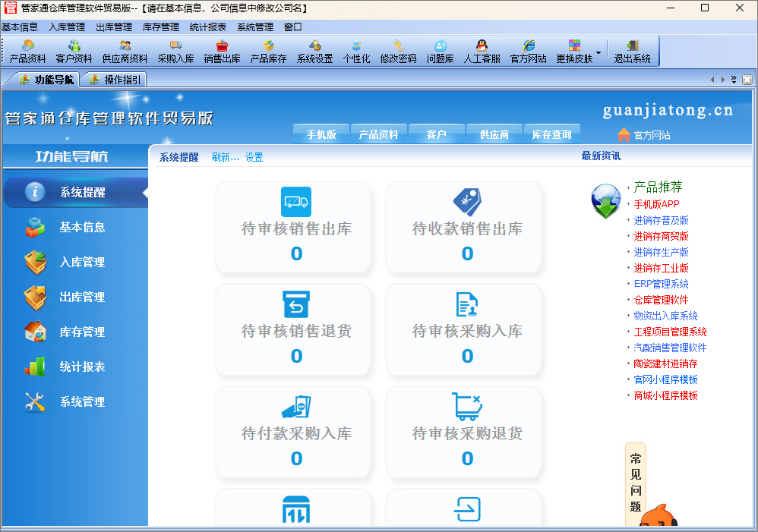Open the 待审核采购入库 card

(x=463, y=329)
